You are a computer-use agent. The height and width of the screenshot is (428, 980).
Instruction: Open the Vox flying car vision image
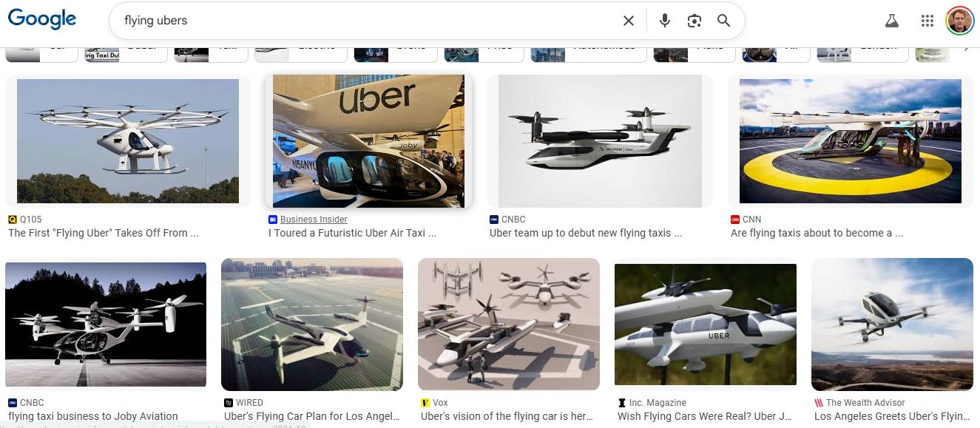509,325
